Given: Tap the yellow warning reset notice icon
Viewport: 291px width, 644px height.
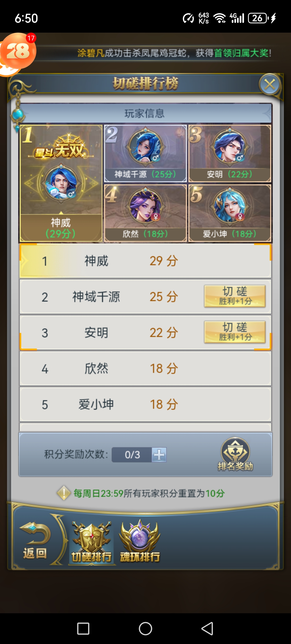Looking at the screenshot, I should pos(64,493).
